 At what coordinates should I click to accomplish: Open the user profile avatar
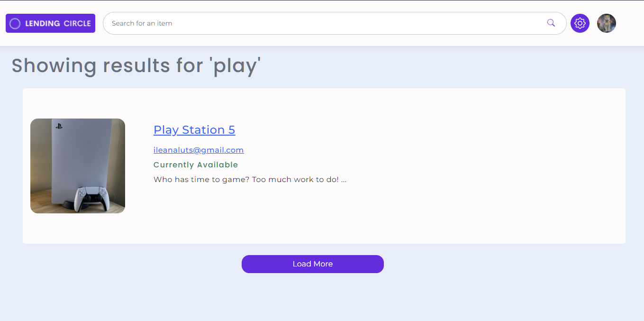tap(606, 23)
